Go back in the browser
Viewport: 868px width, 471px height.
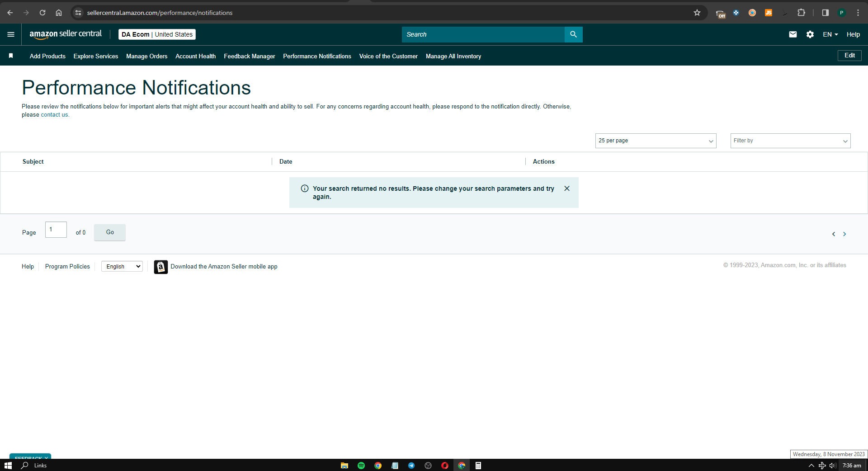[10, 13]
